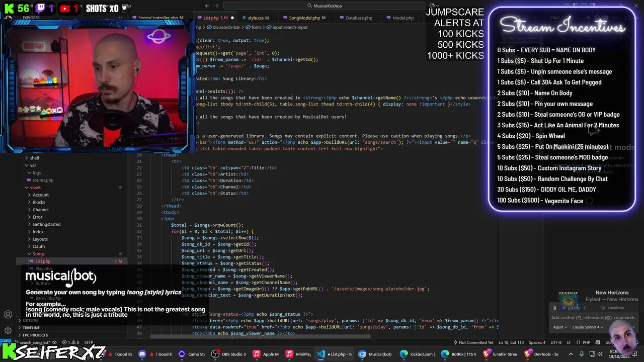Change indentation via Spaces: 4
644x362 pixels.
click(537, 342)
